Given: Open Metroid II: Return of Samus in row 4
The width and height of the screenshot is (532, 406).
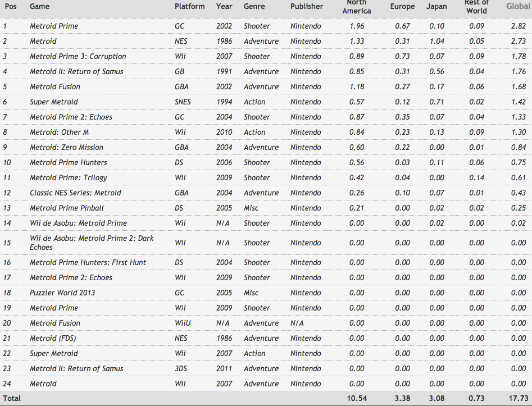Looking at the screenshot, I should pos(76,71).
